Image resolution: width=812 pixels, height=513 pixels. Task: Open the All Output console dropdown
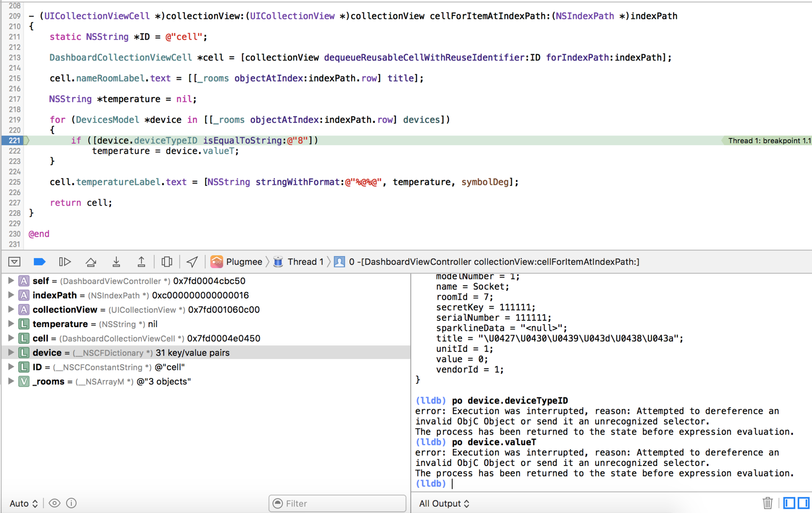(x=444, y=503)
